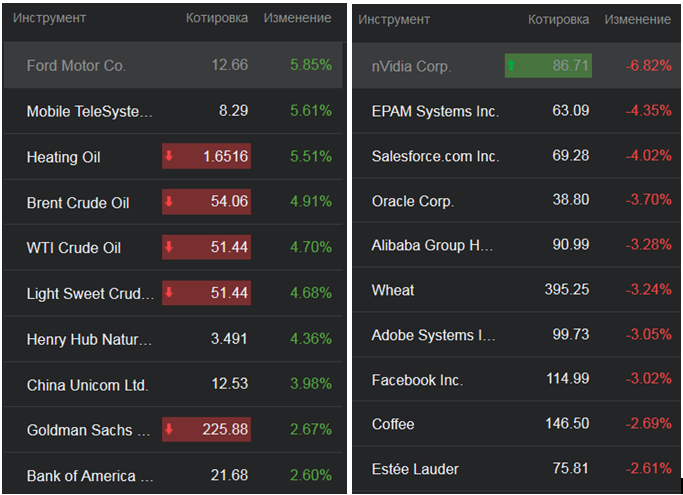Open EPAM Systems Inc. instrument
Viewport: 683px width, 495px height.
point(435,110)
